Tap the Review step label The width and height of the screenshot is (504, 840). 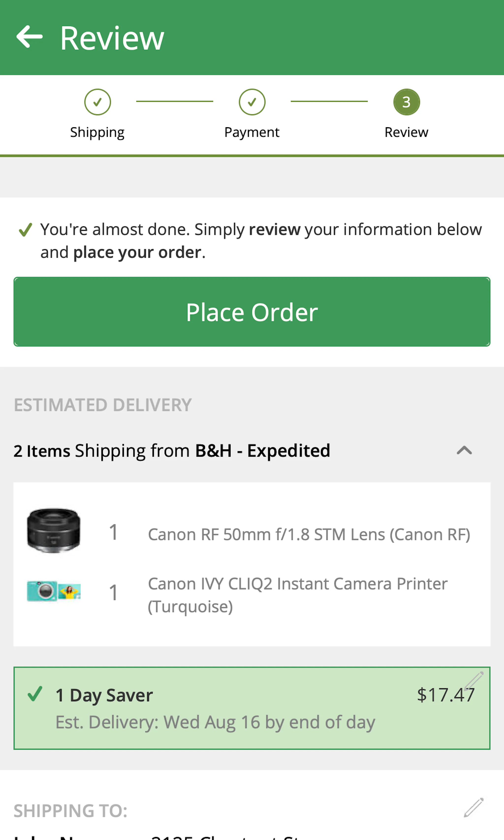pyautogui.click(x=407, y=132)
